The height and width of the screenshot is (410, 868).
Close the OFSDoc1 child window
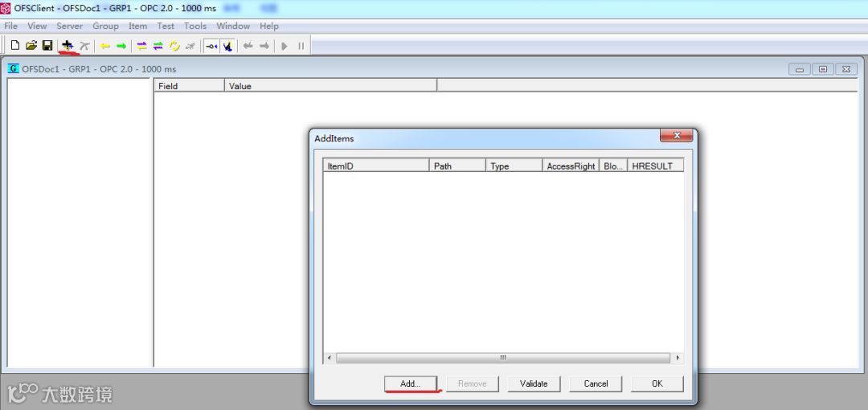[x=845, y=69]
